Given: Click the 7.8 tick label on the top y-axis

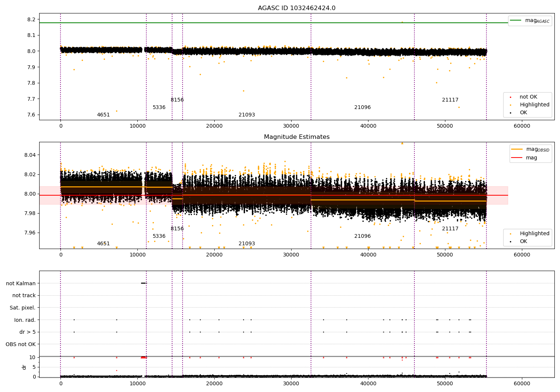Looking at the screenshot, I should pyautogui.click(x=31, y=83).
